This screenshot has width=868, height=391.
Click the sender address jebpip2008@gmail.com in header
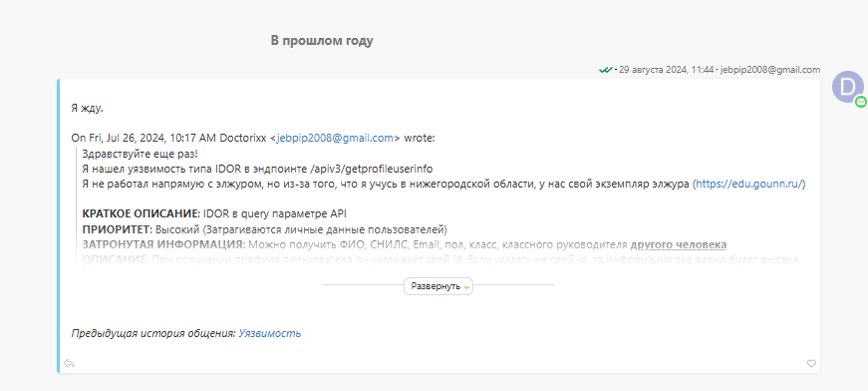tap(770, 70)
